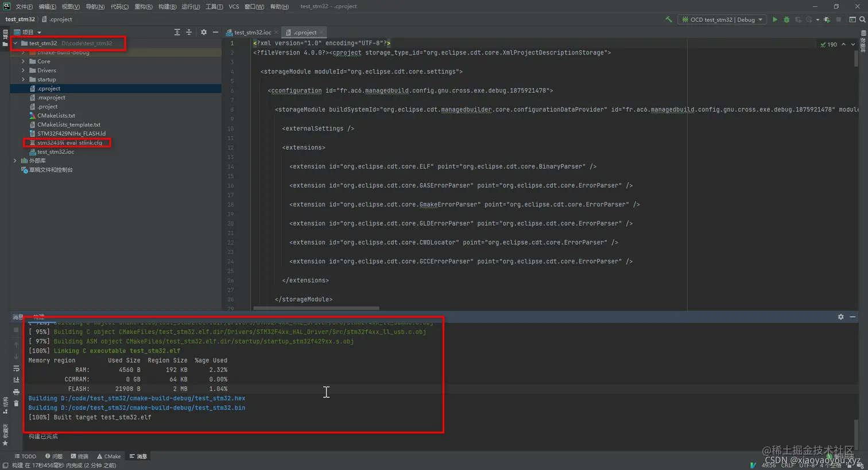868x470 pixels.
Task: Hide the build messages panel
Action: pos(852,317)
